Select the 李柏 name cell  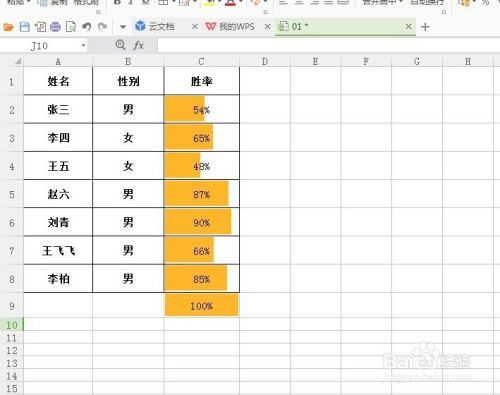[58, 279]
